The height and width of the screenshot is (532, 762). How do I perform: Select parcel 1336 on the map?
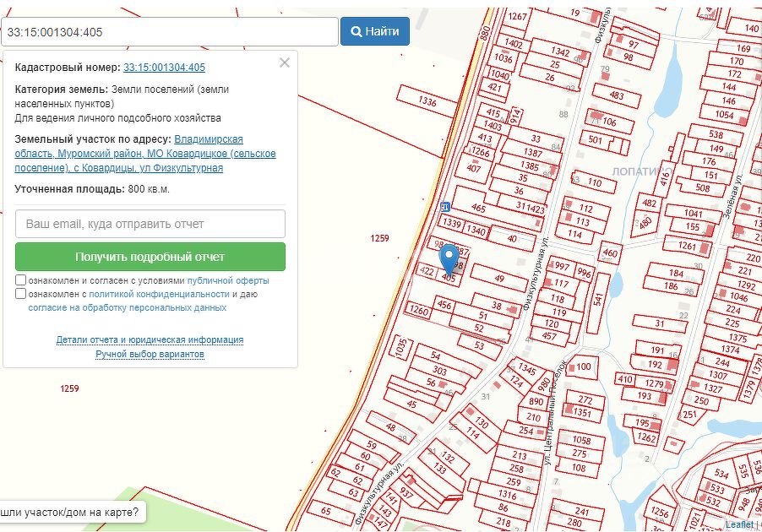[427, 101]
